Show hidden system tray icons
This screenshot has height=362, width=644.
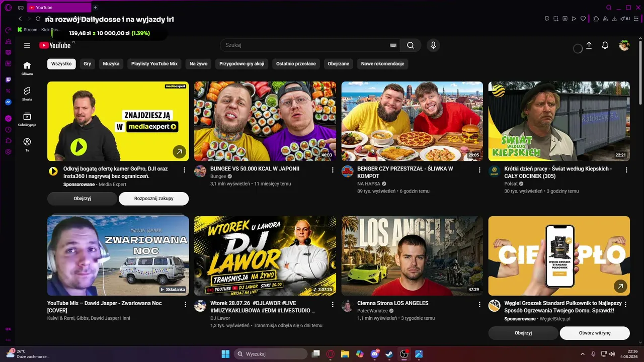click(583, 354)
